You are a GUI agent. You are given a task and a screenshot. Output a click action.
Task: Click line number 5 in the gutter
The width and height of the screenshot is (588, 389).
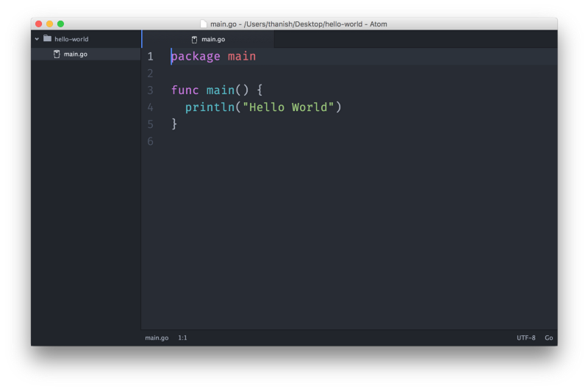tap(151, 124)
